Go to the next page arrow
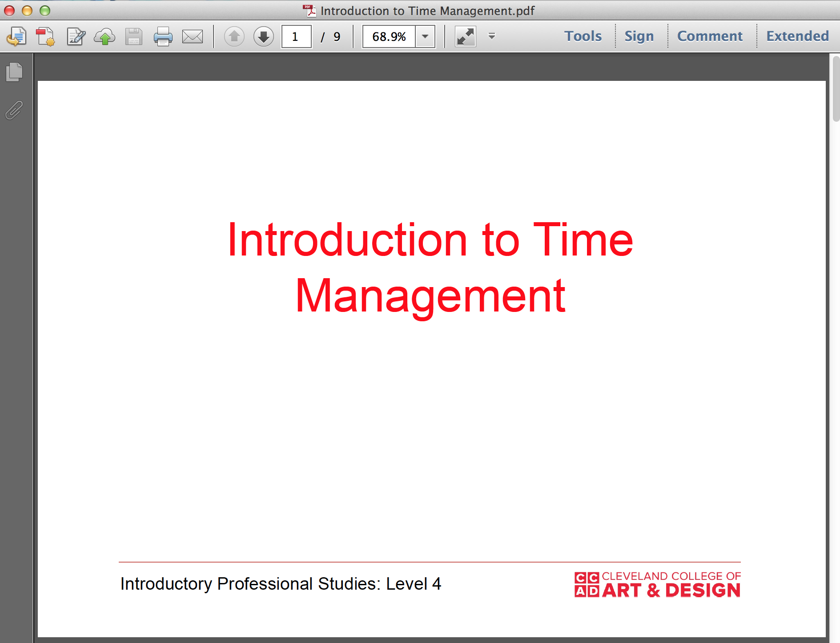840x643 pixels. pos(263,36)
